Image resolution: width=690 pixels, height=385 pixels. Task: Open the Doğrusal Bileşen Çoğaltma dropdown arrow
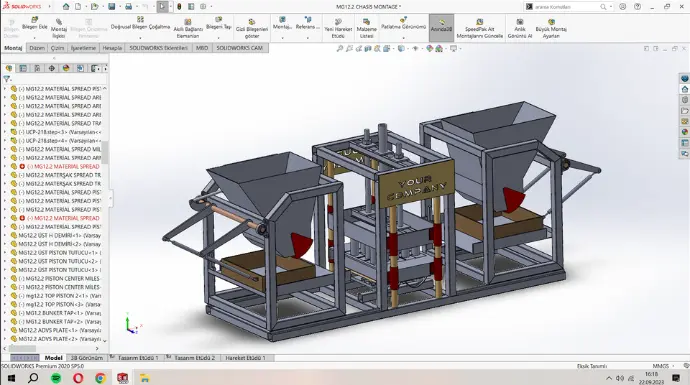coord(140,37)
